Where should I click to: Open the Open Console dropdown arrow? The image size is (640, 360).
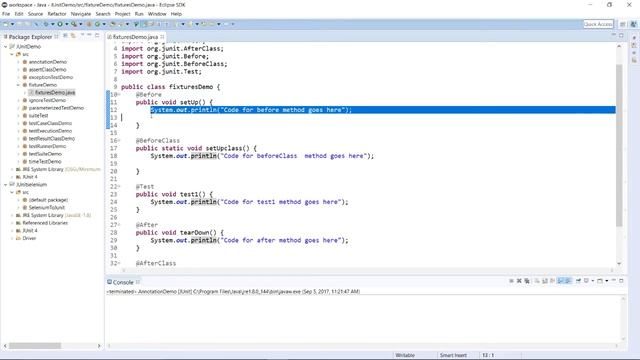607,281
